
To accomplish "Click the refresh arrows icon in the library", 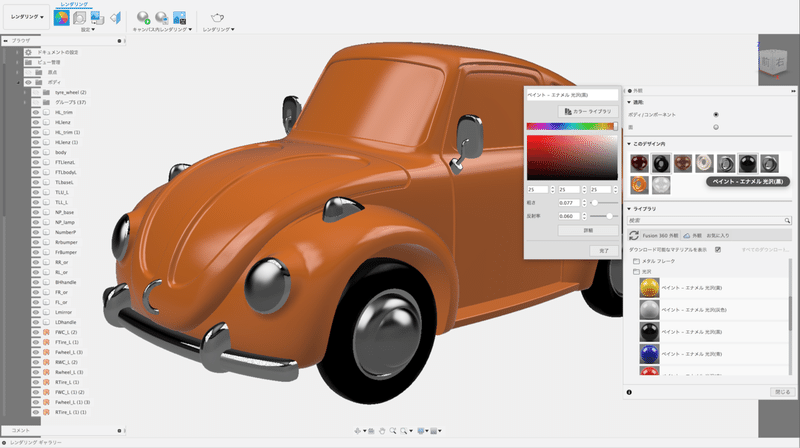I will pos(634,234).
